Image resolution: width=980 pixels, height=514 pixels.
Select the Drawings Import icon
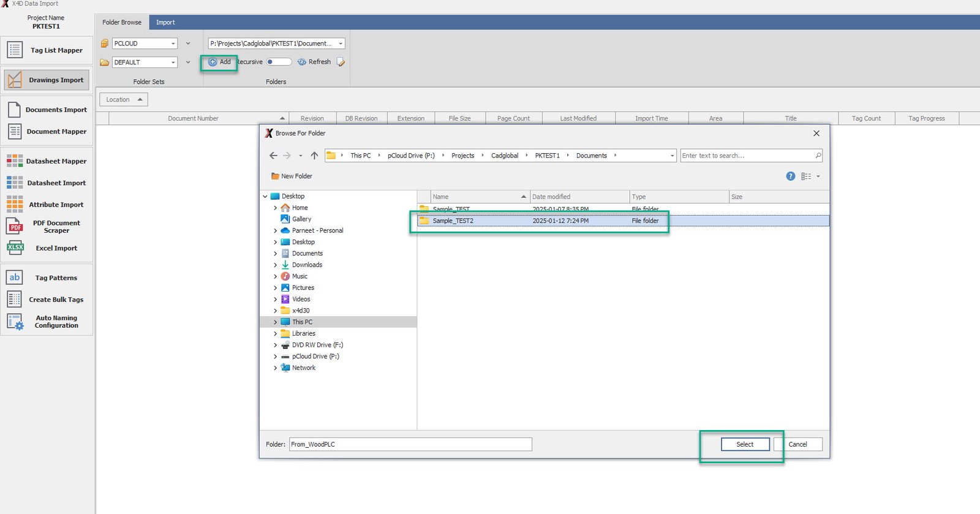(x=15, y=80)
